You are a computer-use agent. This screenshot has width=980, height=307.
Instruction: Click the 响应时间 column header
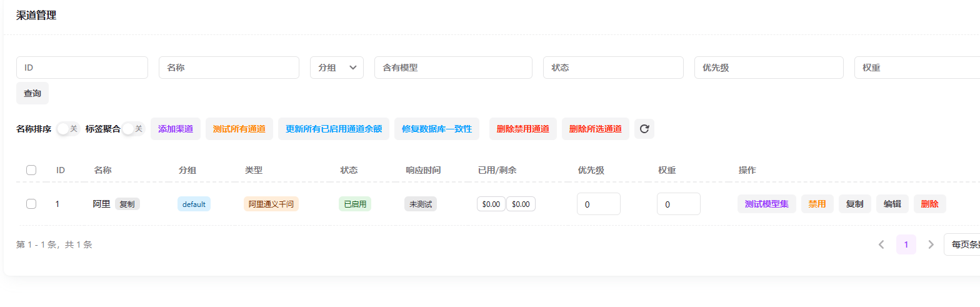click(423, 170)
